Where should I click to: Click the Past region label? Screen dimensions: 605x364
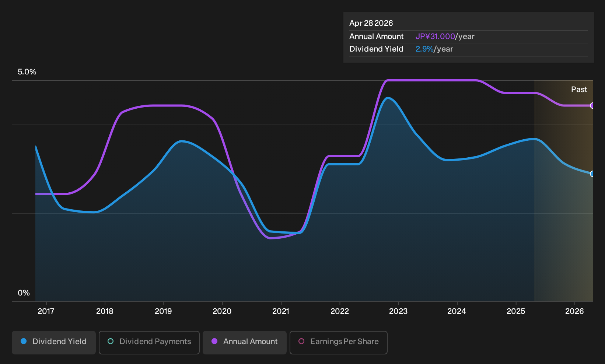point(579,90)
